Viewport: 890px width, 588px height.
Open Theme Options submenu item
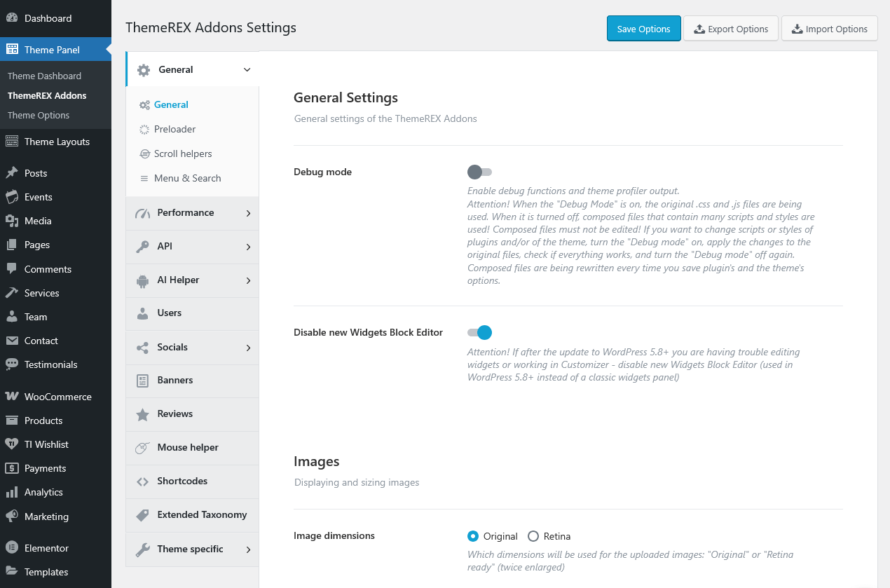[x=39, y=115]
